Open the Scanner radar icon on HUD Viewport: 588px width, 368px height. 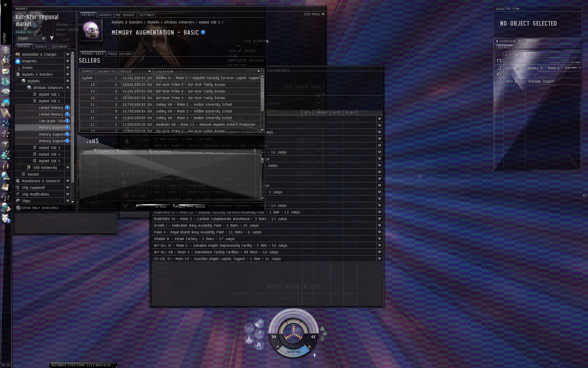[x=259, y=334]
